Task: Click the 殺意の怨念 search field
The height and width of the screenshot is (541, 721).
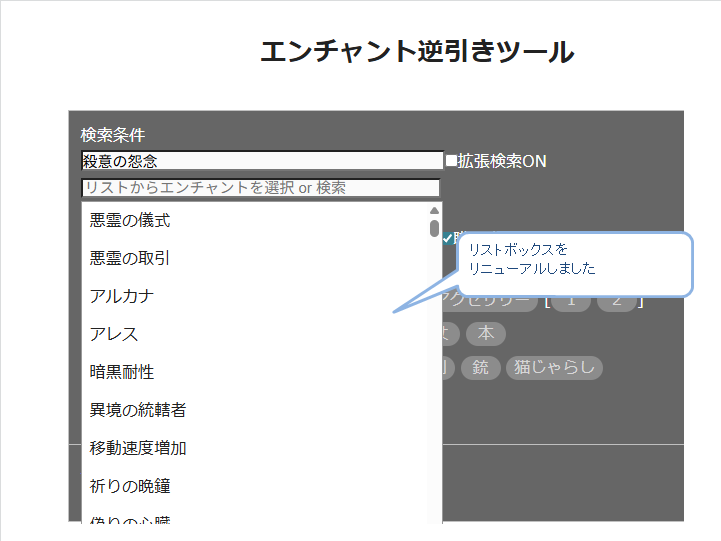Action: pyautogui.click(x=261, y=160)
